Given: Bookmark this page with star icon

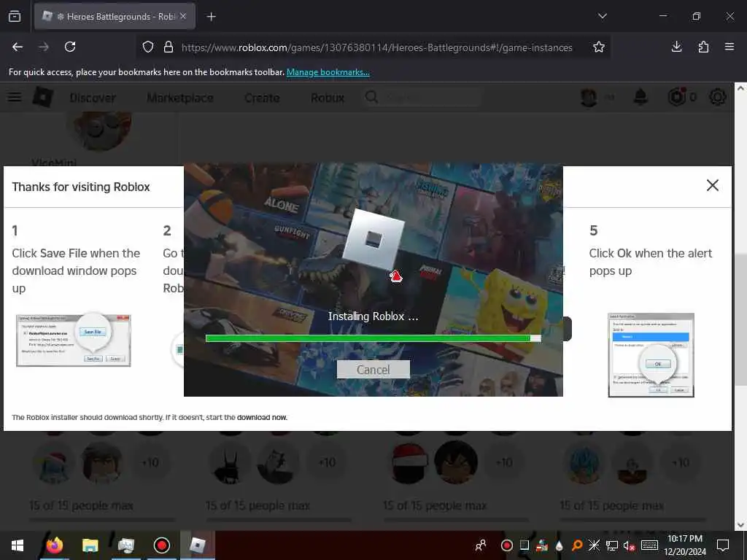Looking at the screenshot, I should pyautogui.click(x=599, y=47).
